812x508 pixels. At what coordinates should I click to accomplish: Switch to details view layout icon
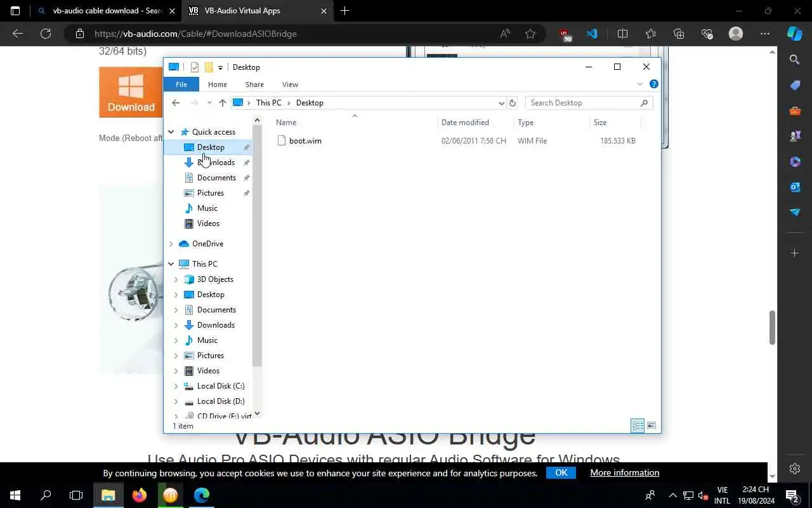coord(638,425)
